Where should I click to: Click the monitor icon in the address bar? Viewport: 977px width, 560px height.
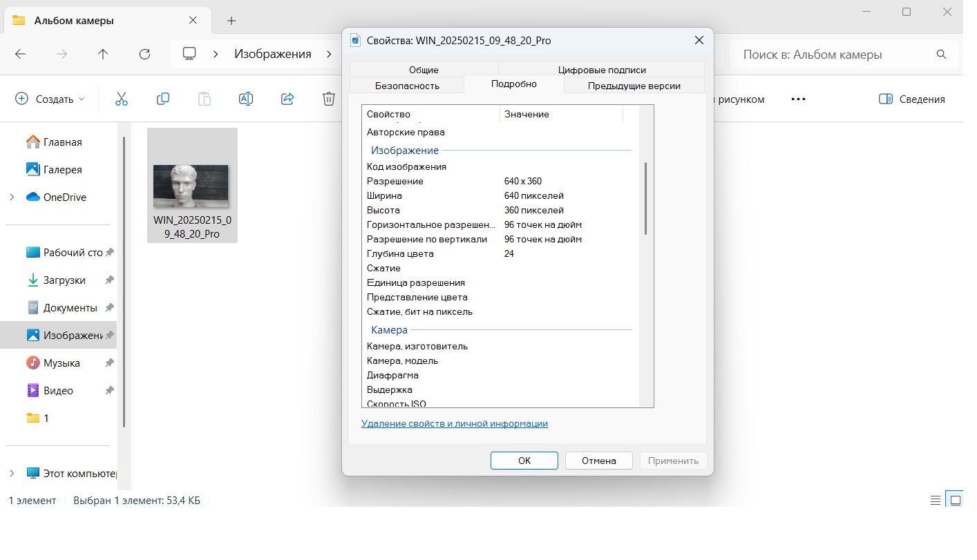coord(189,54)
